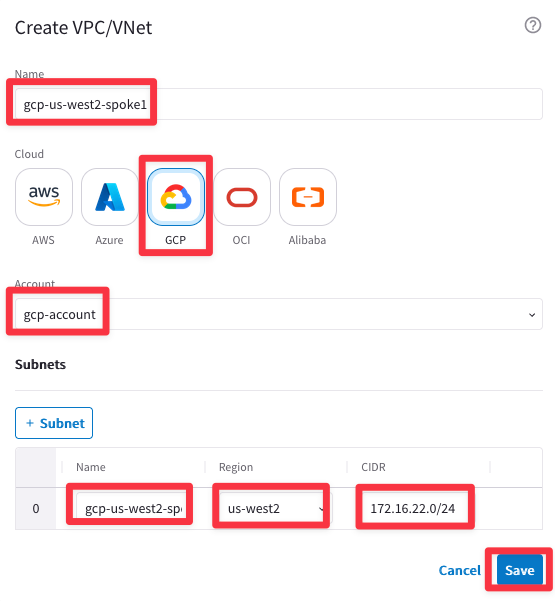
Task: Click the subnet table Name column header
Action: click(x=91, y=467)
